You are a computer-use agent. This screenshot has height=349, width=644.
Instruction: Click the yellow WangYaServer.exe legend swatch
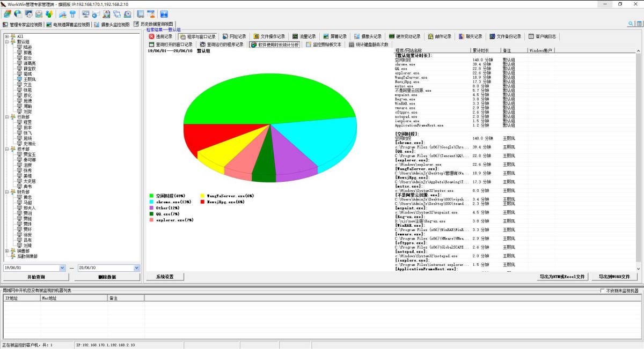202,196
